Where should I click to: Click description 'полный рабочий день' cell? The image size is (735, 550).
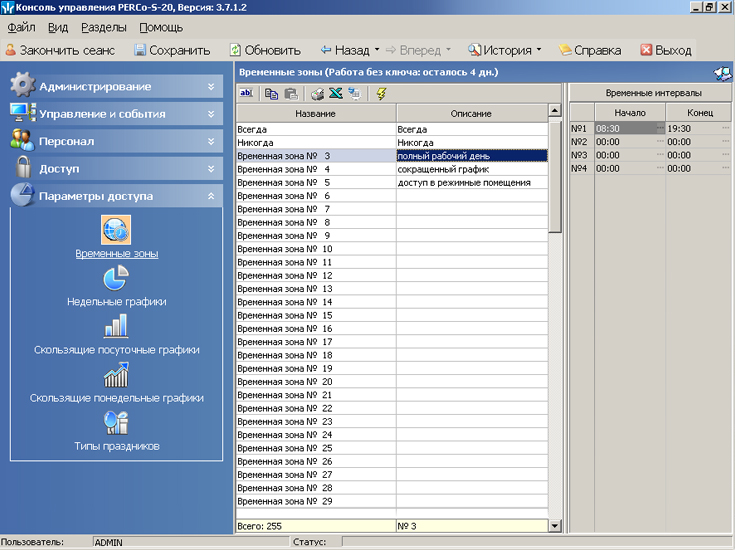coord(472,156)
